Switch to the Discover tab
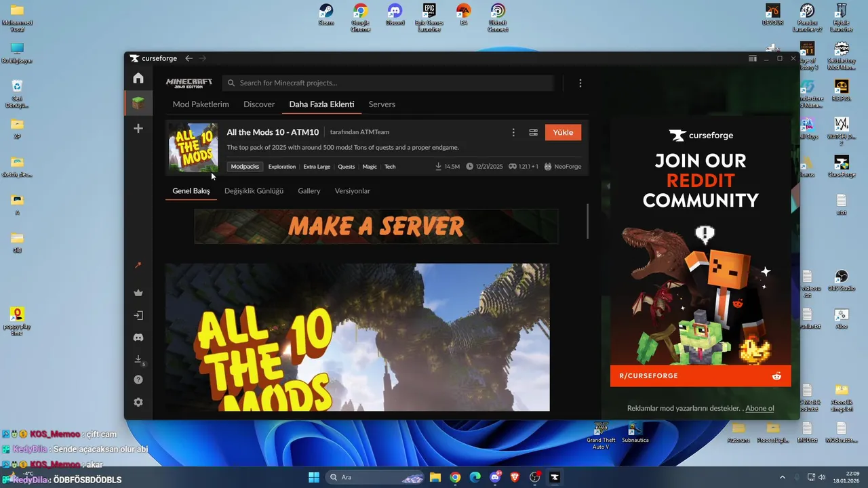868x488 pixels. 259,104
